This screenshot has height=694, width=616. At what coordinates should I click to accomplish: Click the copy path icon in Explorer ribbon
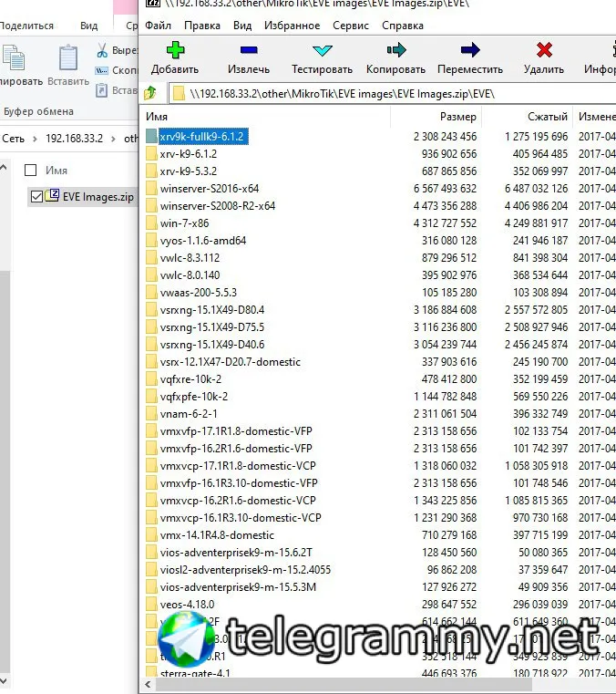coord(102,70)
